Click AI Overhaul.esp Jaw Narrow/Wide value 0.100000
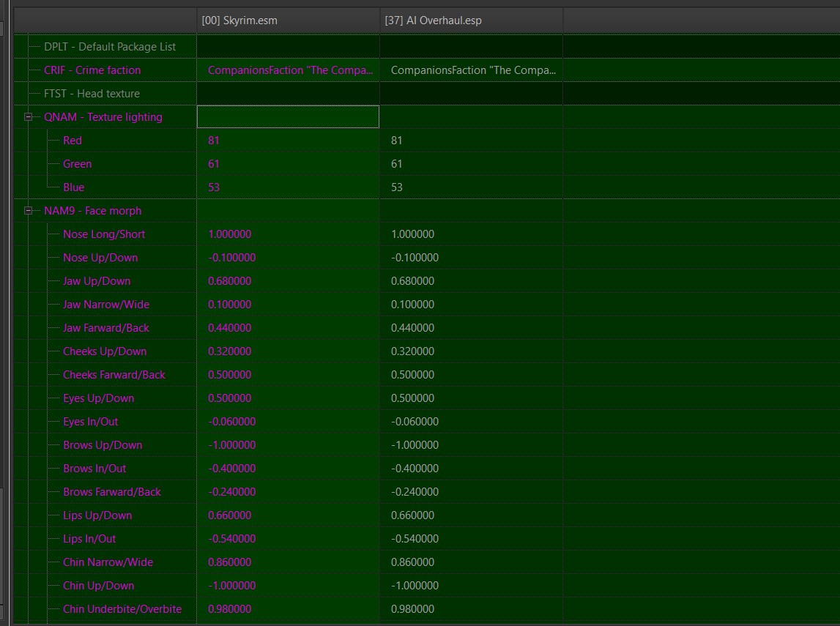Screen dimensions: 840x626 click(412, 304)
